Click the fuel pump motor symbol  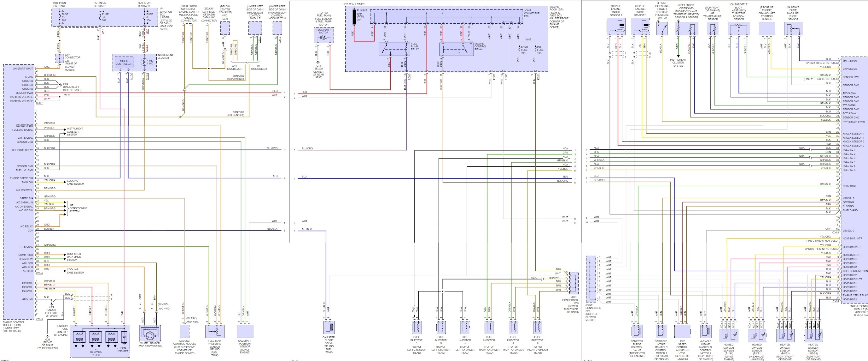click(324, 37)
